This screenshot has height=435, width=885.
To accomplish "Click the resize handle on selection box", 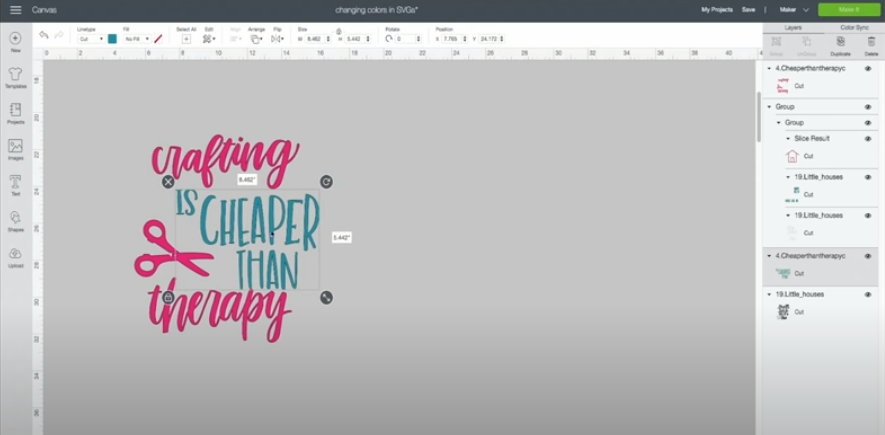I will coord(326,297).
